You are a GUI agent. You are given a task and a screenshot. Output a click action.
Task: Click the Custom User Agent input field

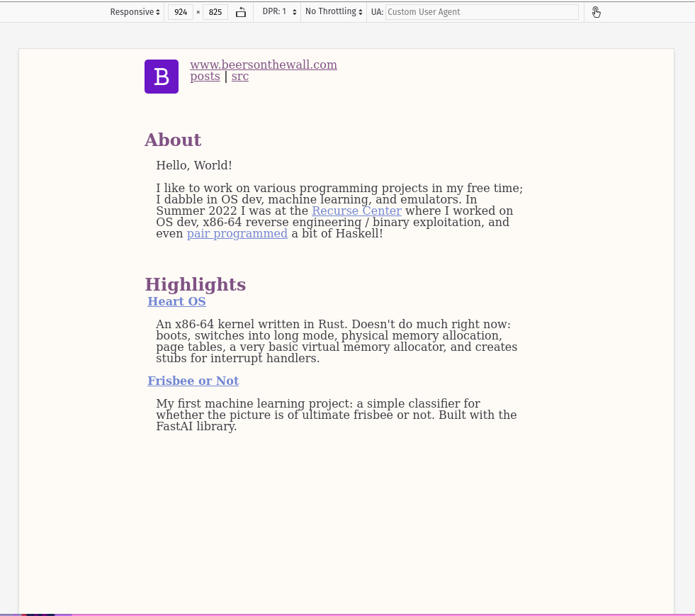pos(482,12)
